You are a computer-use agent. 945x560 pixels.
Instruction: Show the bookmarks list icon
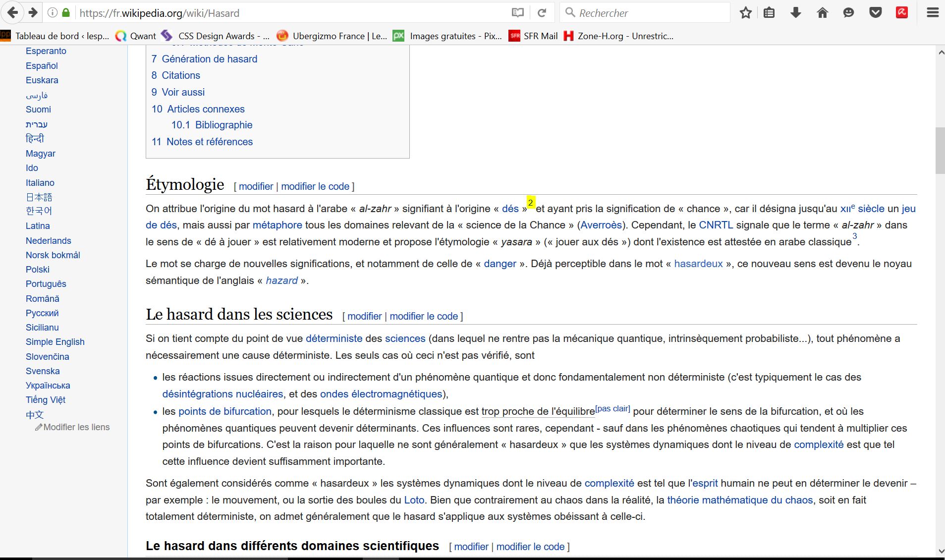769,13
